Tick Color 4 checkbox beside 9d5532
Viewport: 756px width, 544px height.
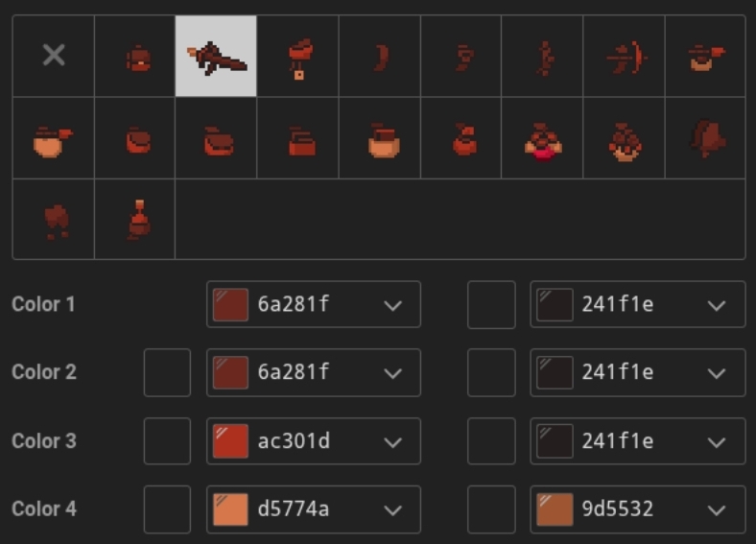click(491, 509)
